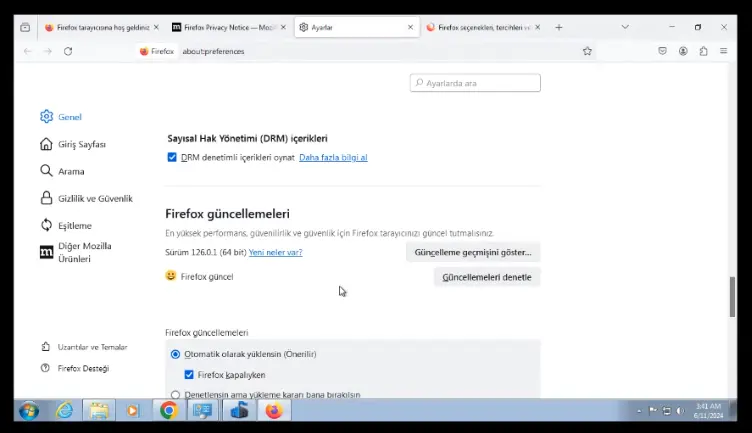Open the Windows Start button
Image resolution: width=752 pixels, height=433 pixels.
(29, 411)
